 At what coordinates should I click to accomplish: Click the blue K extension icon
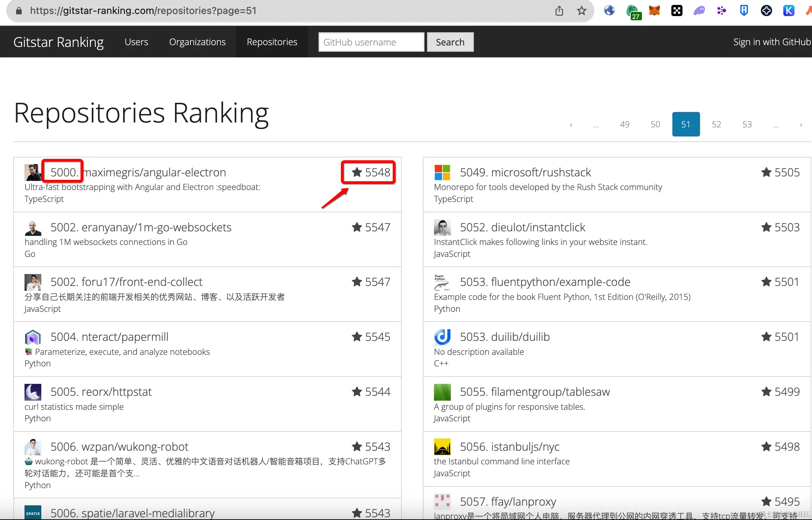coord(789,11)
